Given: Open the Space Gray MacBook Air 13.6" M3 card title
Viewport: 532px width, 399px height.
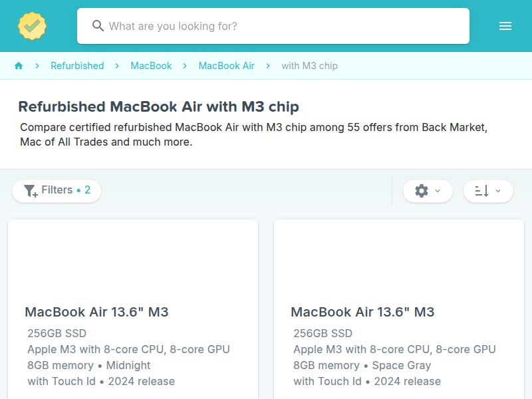Looking at the screenshot, I should click(x=362, y=312).
